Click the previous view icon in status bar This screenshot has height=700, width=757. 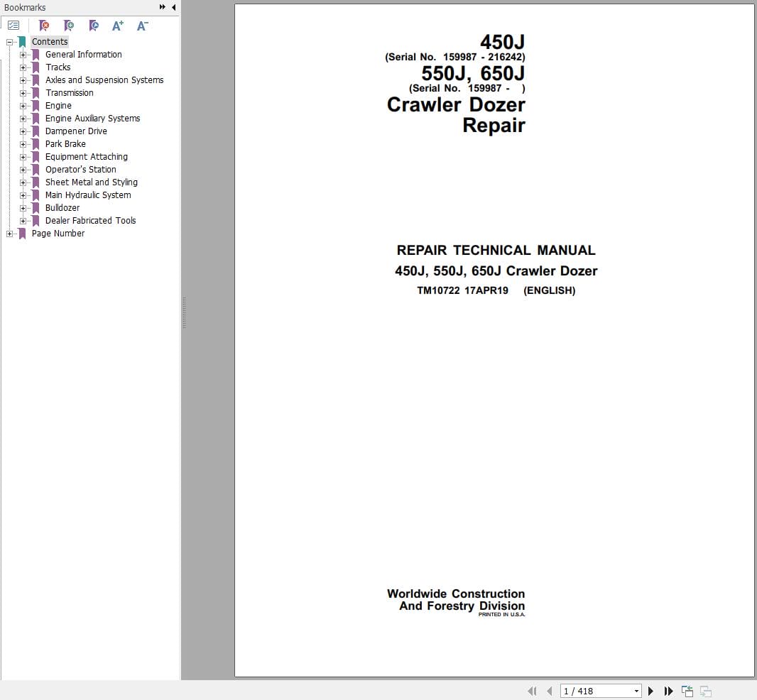(x=687, y=691)
